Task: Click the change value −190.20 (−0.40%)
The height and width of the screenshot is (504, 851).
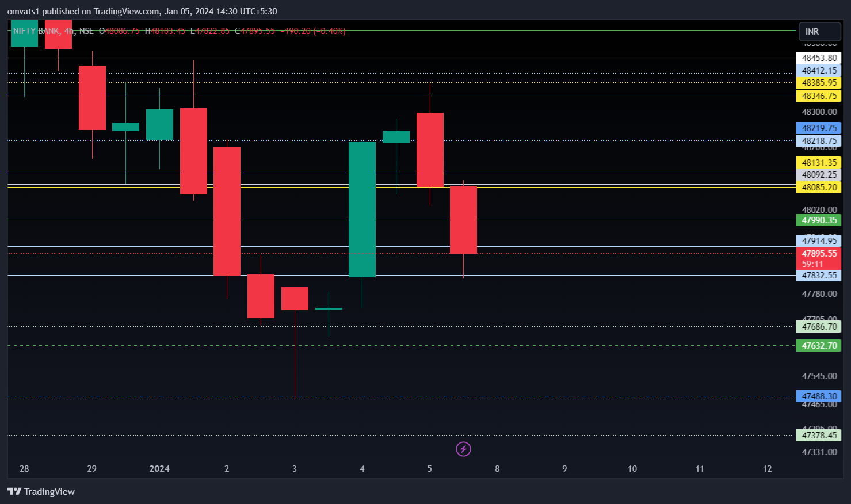Action: click(313, 31)
